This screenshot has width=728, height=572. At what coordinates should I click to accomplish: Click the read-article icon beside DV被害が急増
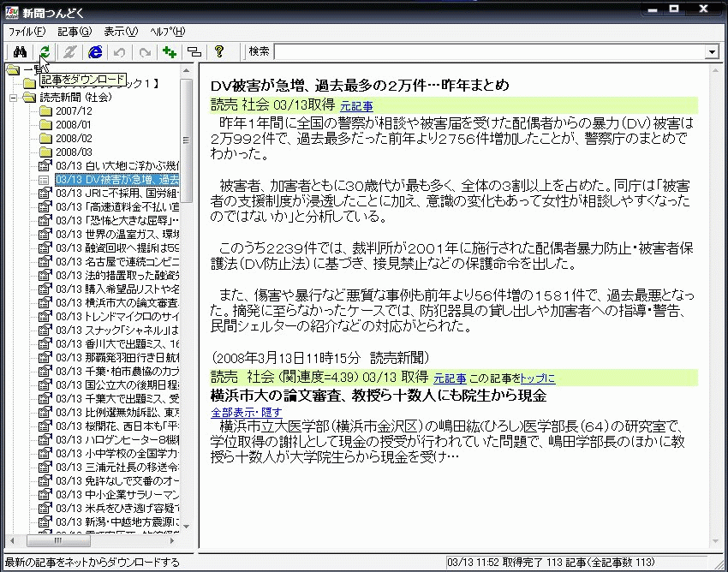click(x=44, y=180)
